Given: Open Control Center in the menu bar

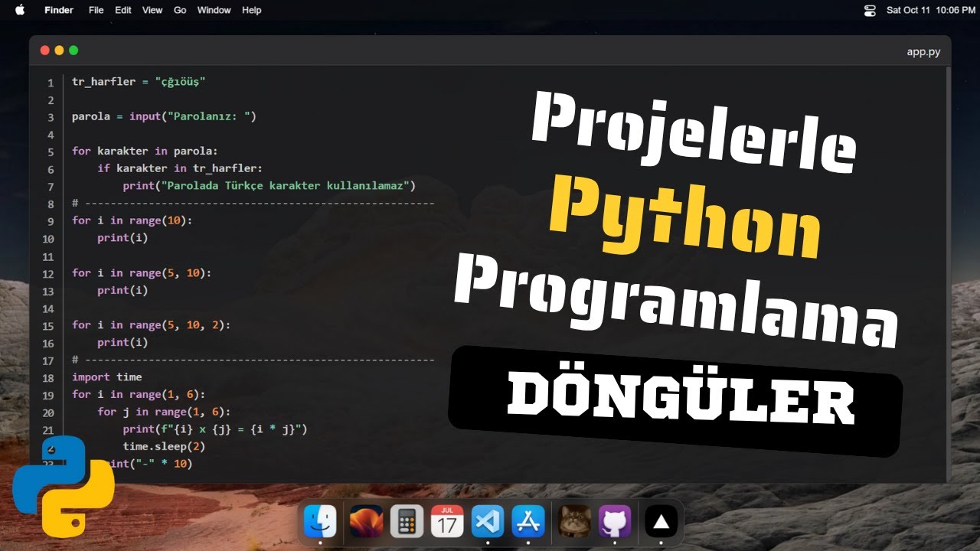Looking at the screenshot, I should pyautogui.click(x=869, y=10).
